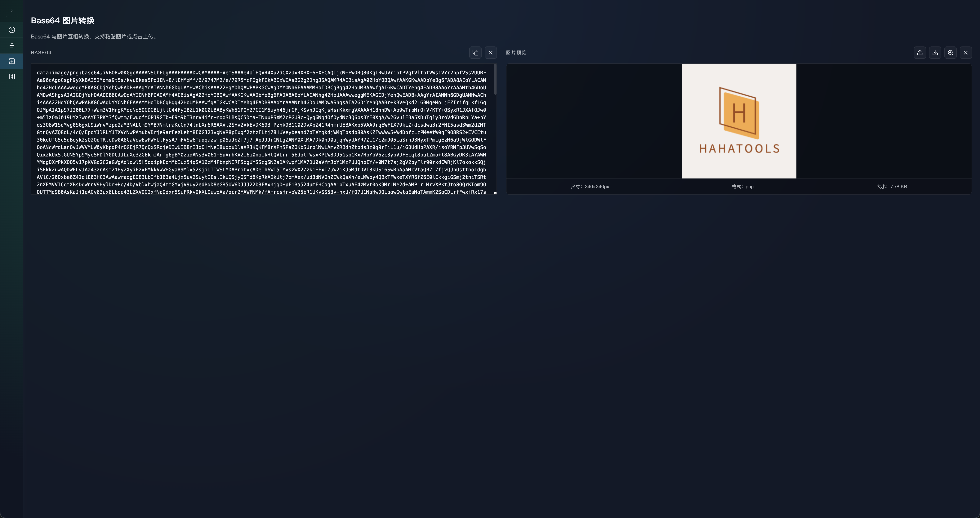Clear the image preview panel

(965, 52)
